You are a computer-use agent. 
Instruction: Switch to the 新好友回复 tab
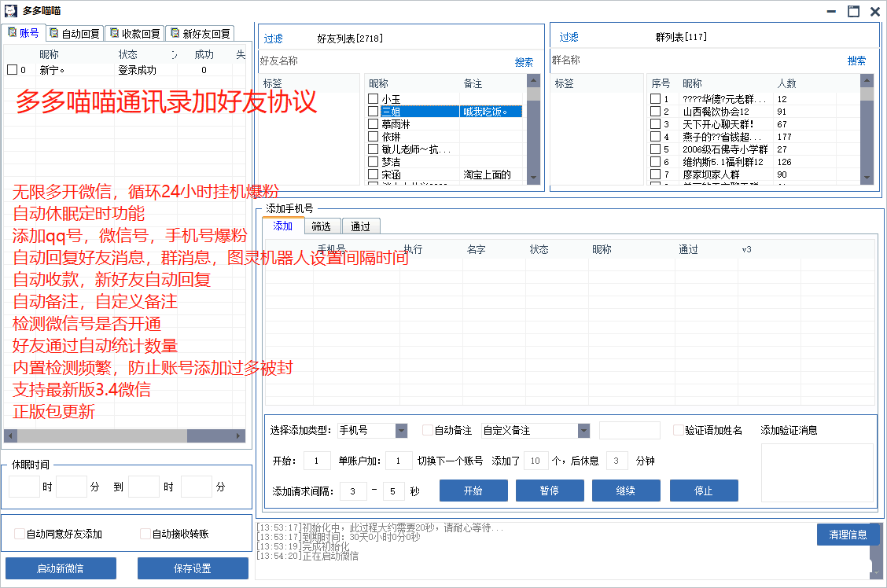[x=201, y=33]
